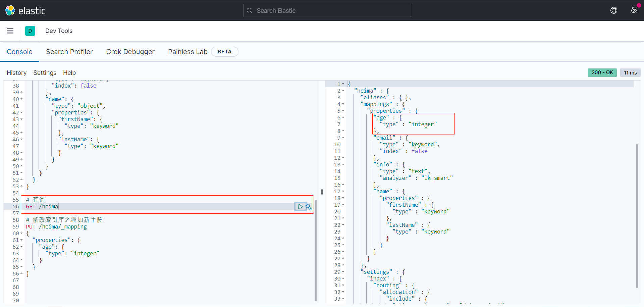Open the newsfeed celebration icon
Viewport: 644px width, 307px height.
pos(634,10)
